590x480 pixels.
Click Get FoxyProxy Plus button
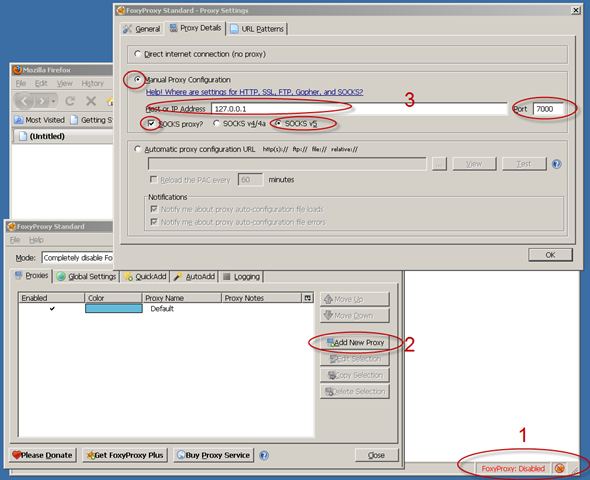point(125,455)
